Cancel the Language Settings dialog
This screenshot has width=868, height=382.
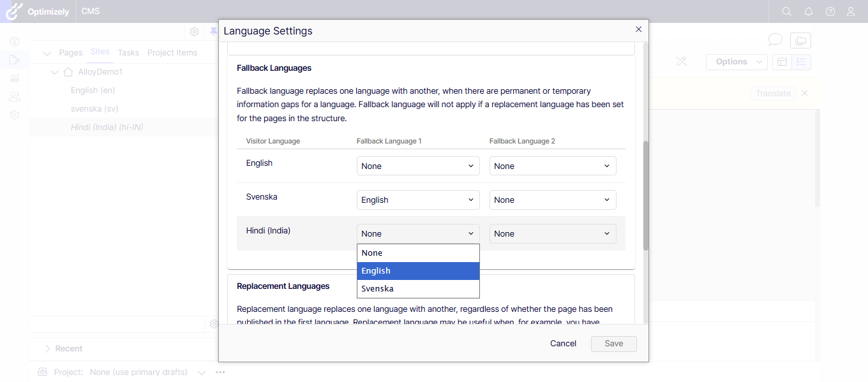(562, 343)
